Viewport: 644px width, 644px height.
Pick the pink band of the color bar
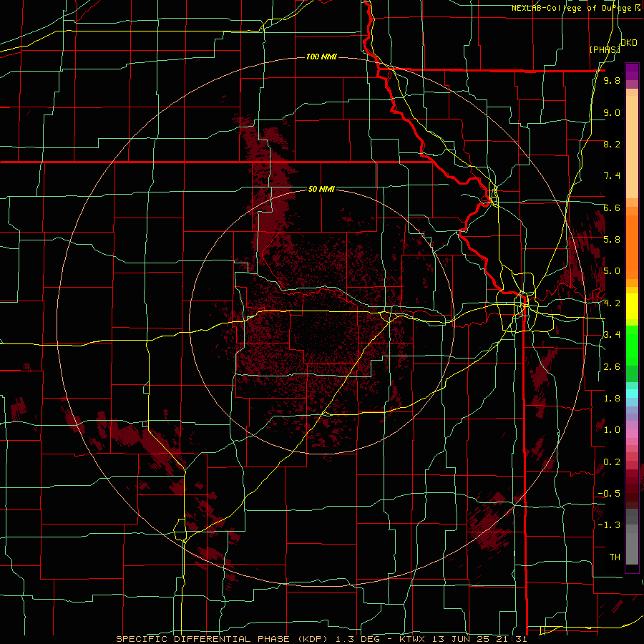(x=632, y=434)
